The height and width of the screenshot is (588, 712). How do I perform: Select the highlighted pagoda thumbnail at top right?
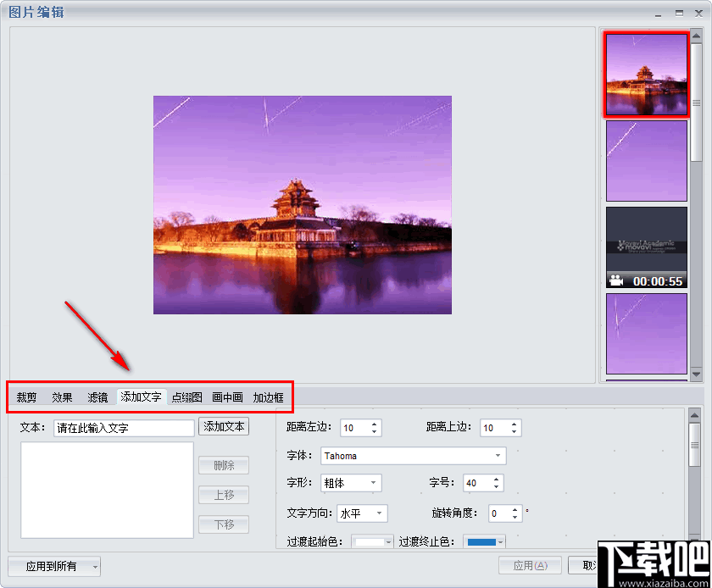click(x=647, y=75)
